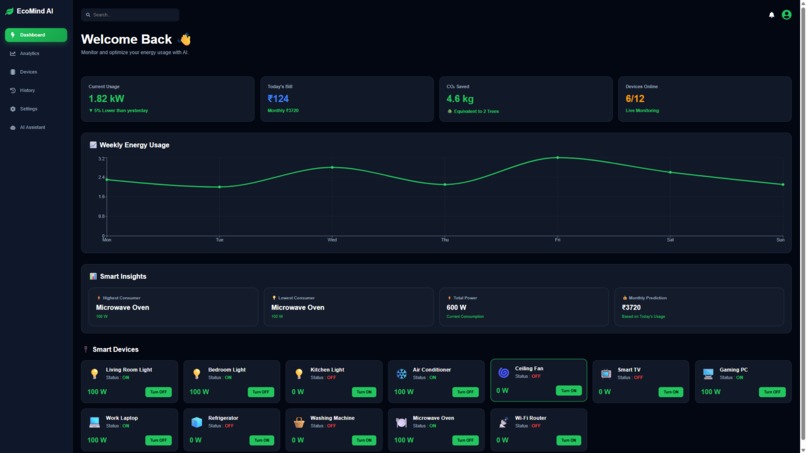Click the Smart Devices header icon

click(x=86, y=349)
